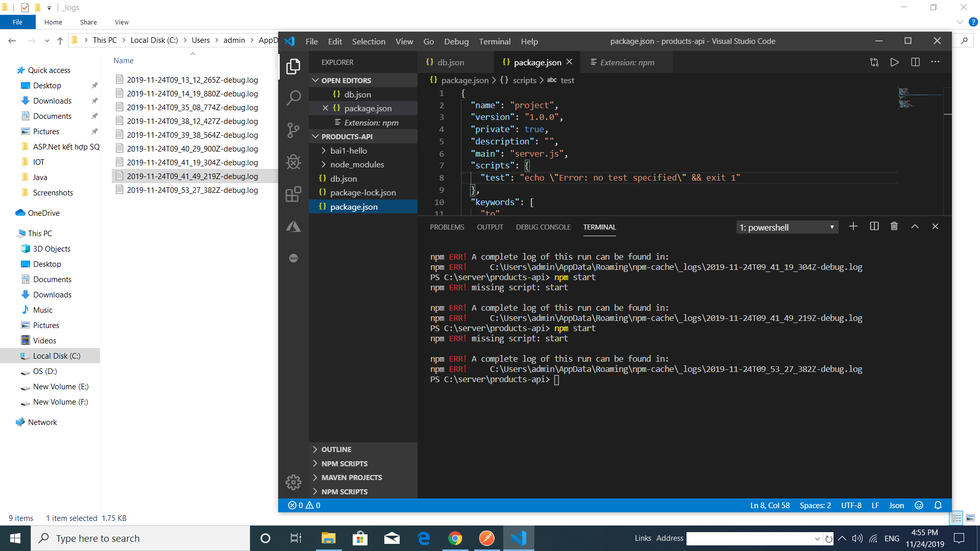This screenshot has width=980, height=551.
Task: Open Chrome from the taskbar
Action: 455,538
